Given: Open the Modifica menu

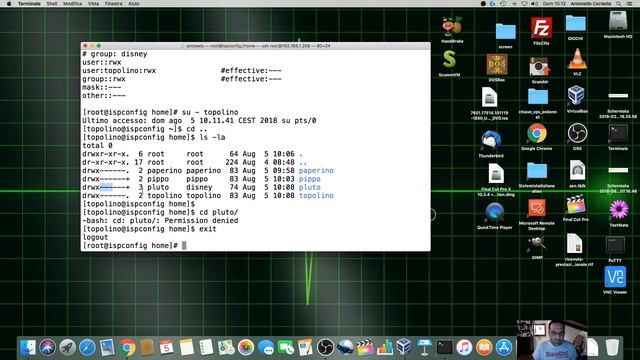Looking at the screenshot, I should [x=72, y=3].
